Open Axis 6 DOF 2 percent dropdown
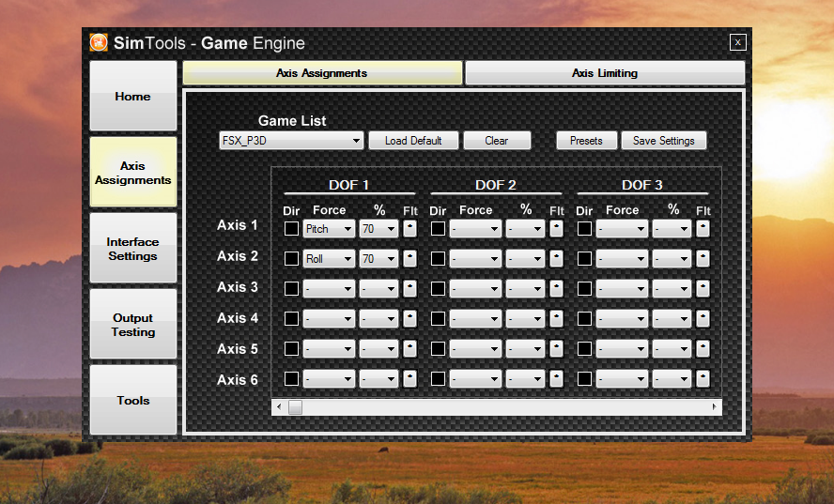This screenshot has width=834, height=504. click(525, 378)
